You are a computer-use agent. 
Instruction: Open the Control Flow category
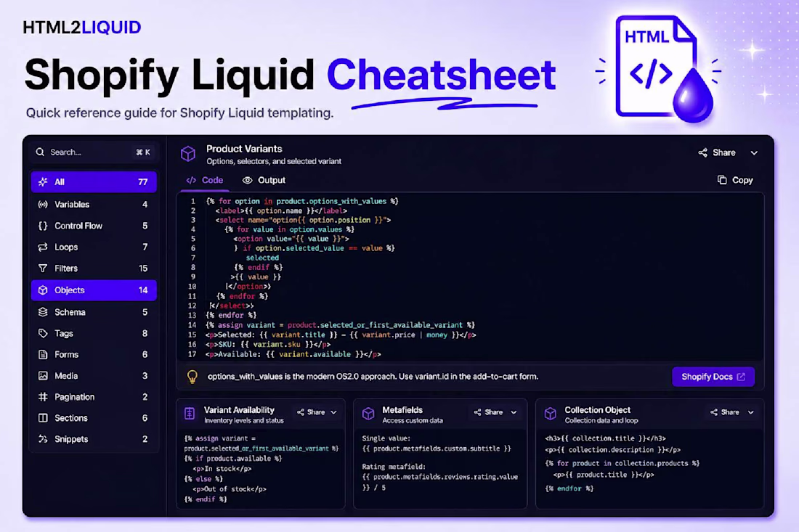point(93,226)
